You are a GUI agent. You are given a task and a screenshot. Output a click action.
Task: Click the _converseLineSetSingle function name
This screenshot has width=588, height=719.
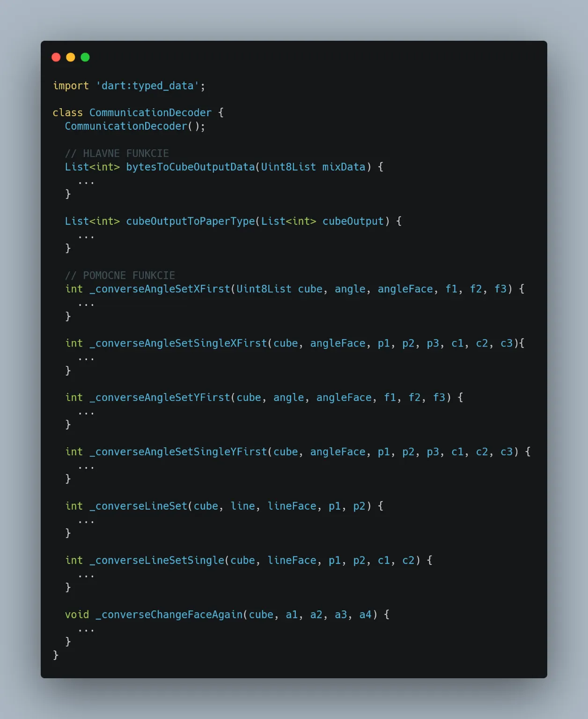[156, 561]
